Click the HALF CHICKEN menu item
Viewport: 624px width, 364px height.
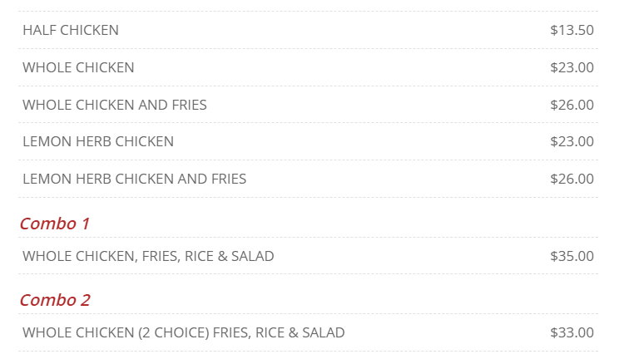point(71,31)
